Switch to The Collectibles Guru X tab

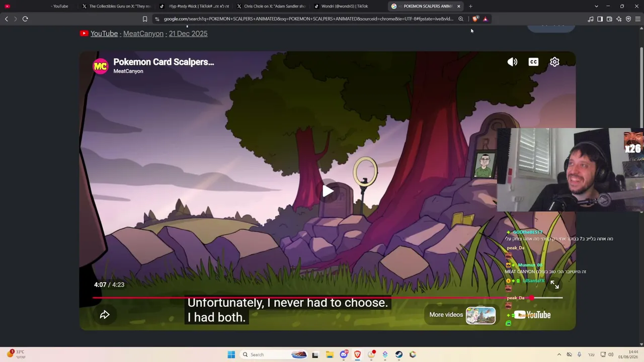pyautogui.click(x=116, y=6)
